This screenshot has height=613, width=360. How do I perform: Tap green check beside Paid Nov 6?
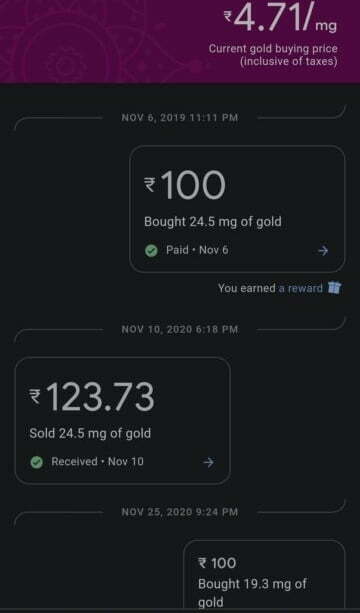pos(151,251)
